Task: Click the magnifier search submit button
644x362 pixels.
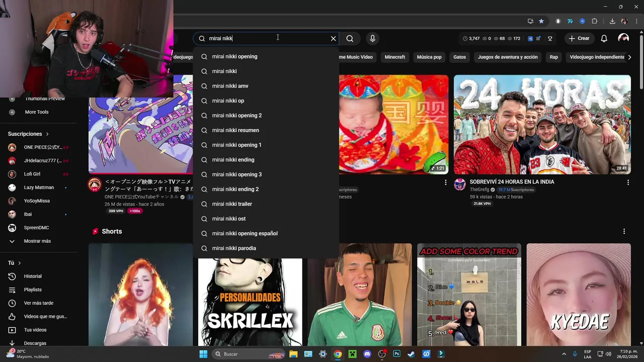Action: (350, 38)
